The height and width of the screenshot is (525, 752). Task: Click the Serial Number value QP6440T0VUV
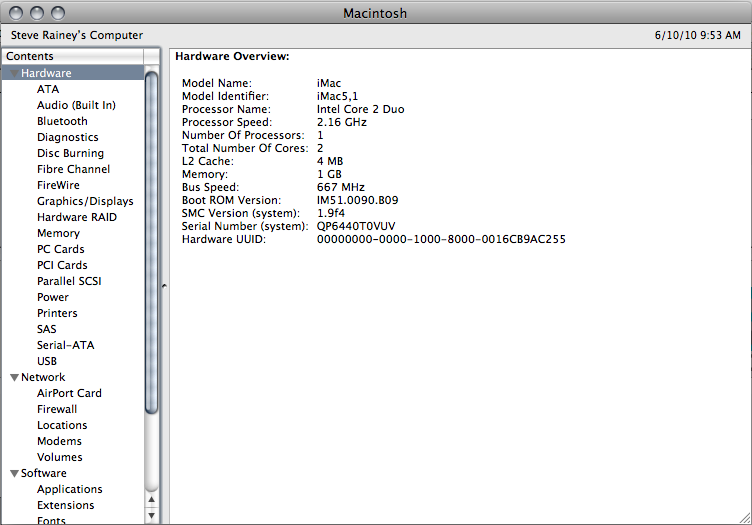[356, 226]
